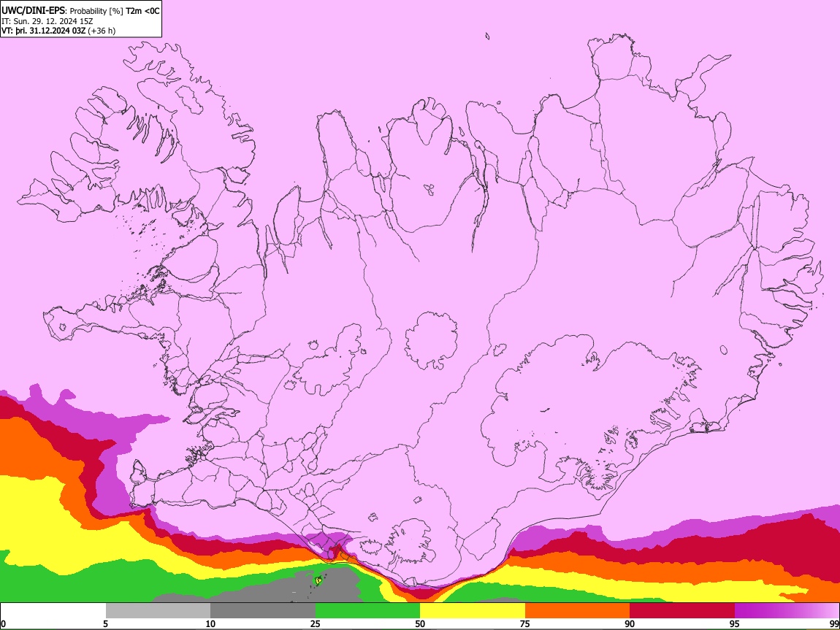Click the legend label '50'
The height and width of the screenshot is (630, 840).
pos(420,624)
